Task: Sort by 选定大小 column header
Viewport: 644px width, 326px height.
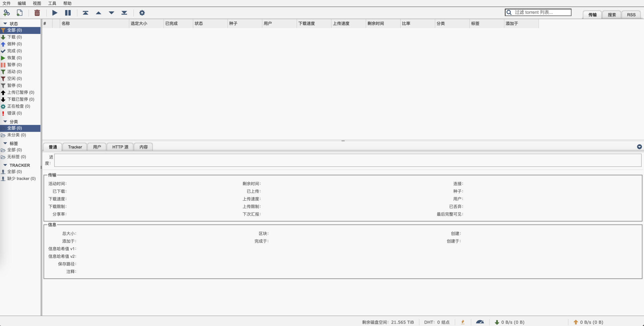Action: click(146, 24)
